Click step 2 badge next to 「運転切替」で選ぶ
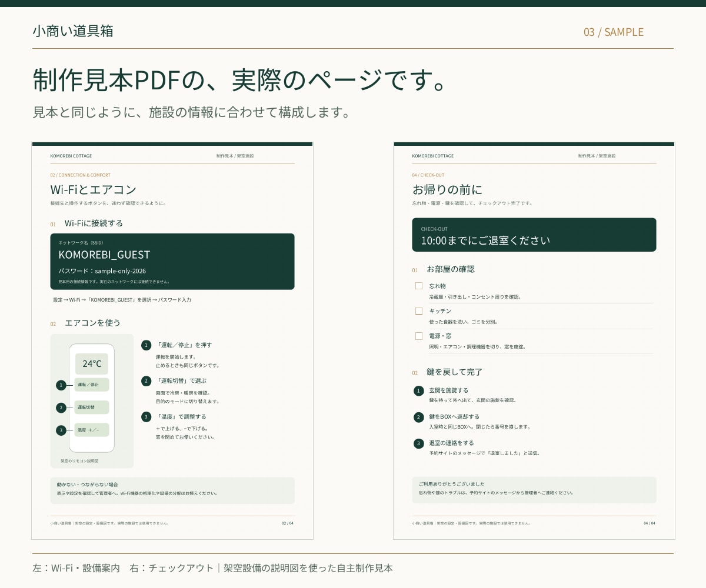This screenshot has height=588, width=706. point(146,381)
